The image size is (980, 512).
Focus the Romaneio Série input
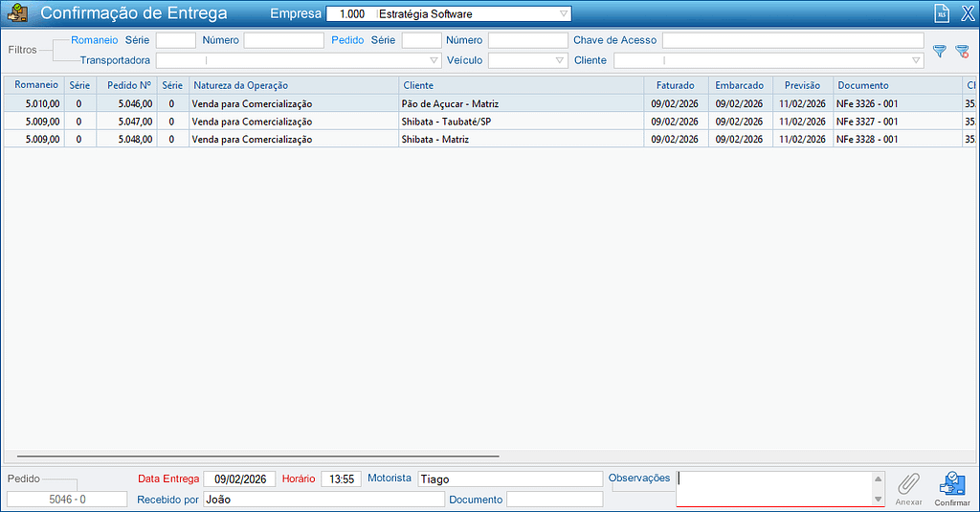(x=176, y=40)
